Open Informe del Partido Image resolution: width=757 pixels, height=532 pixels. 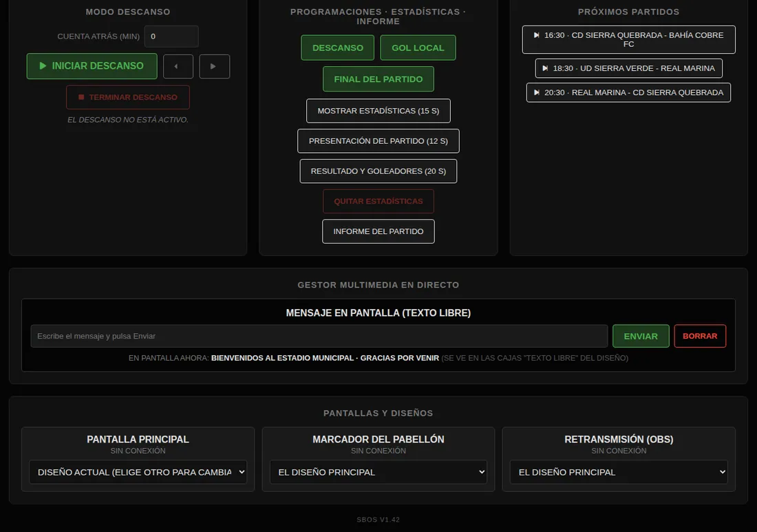tap(378, 231)
